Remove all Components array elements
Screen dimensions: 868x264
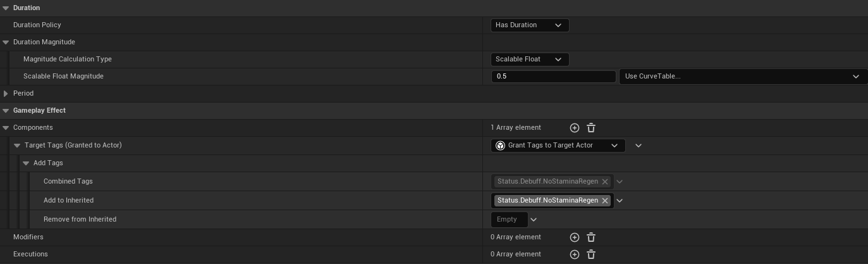(591, 128)
